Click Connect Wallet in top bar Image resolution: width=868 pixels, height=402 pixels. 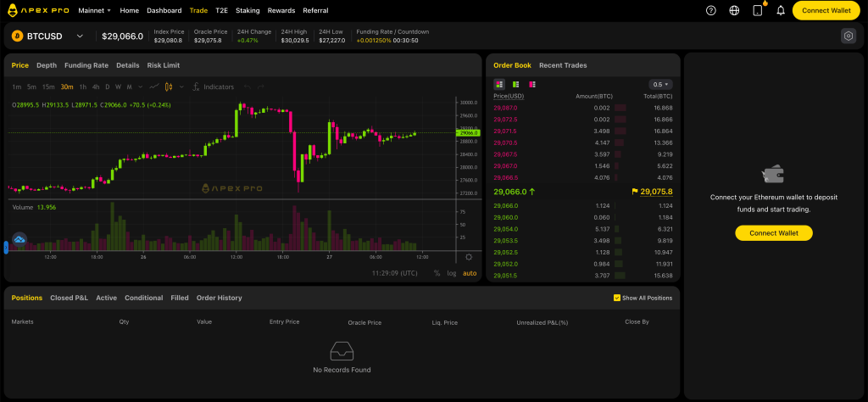(826, 10)
